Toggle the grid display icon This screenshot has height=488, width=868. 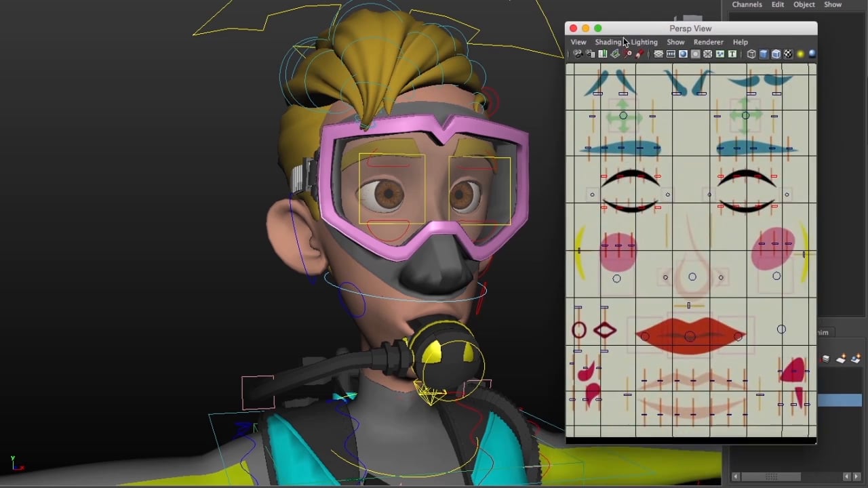pyautogui.click(x=658, y=54)
